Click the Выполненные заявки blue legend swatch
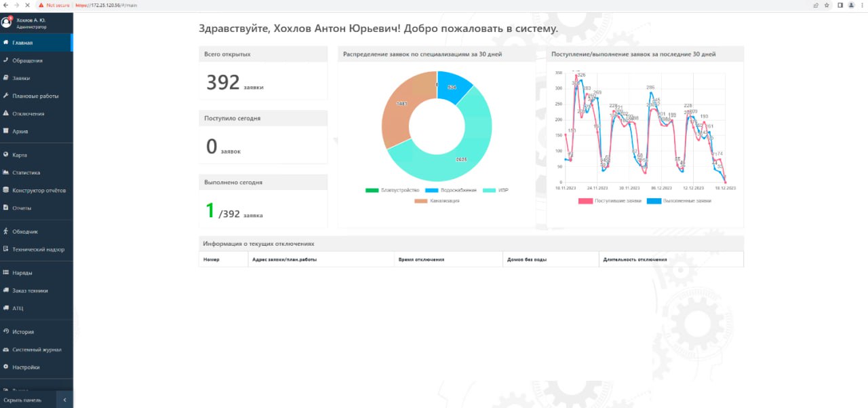 [654, 201]
